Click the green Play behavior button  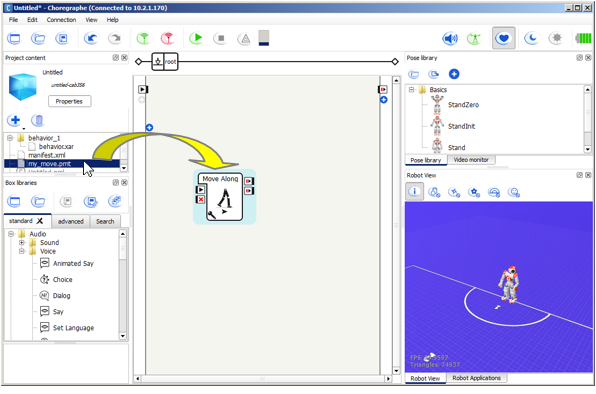click(196, 38)
